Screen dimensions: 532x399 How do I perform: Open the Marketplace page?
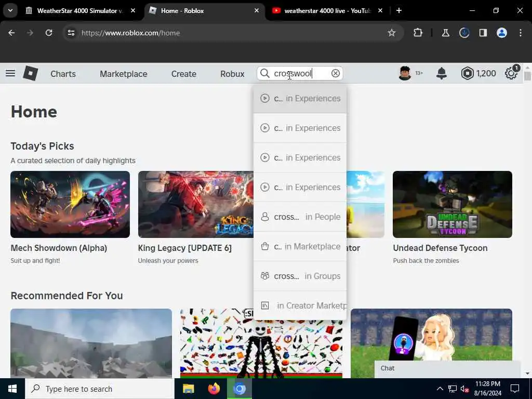click(x=124, y=74)
